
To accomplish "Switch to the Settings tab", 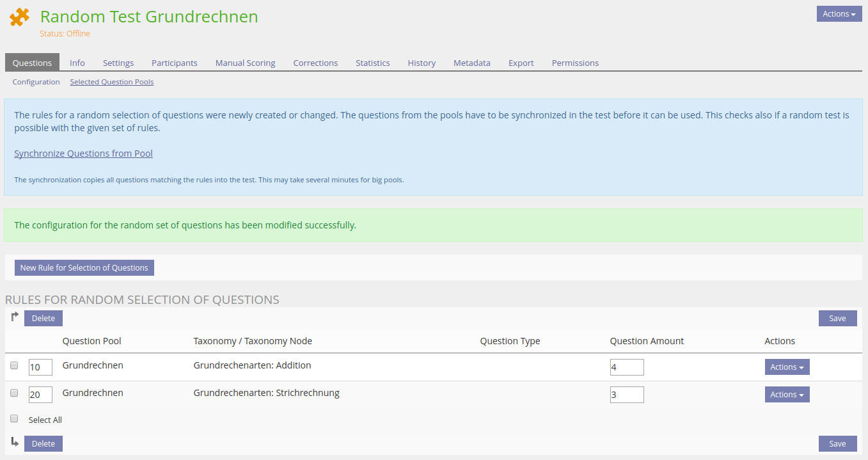I will click(118, 63).
